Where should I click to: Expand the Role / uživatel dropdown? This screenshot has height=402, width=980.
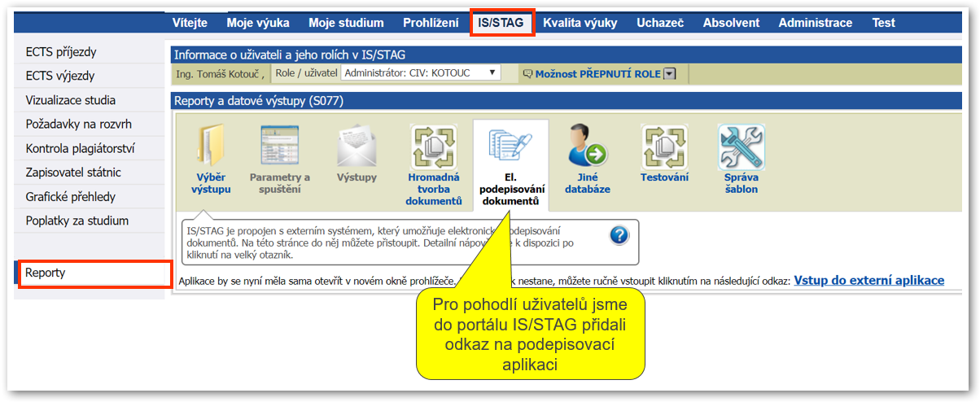pyautogui.click(x=420, y=73)
